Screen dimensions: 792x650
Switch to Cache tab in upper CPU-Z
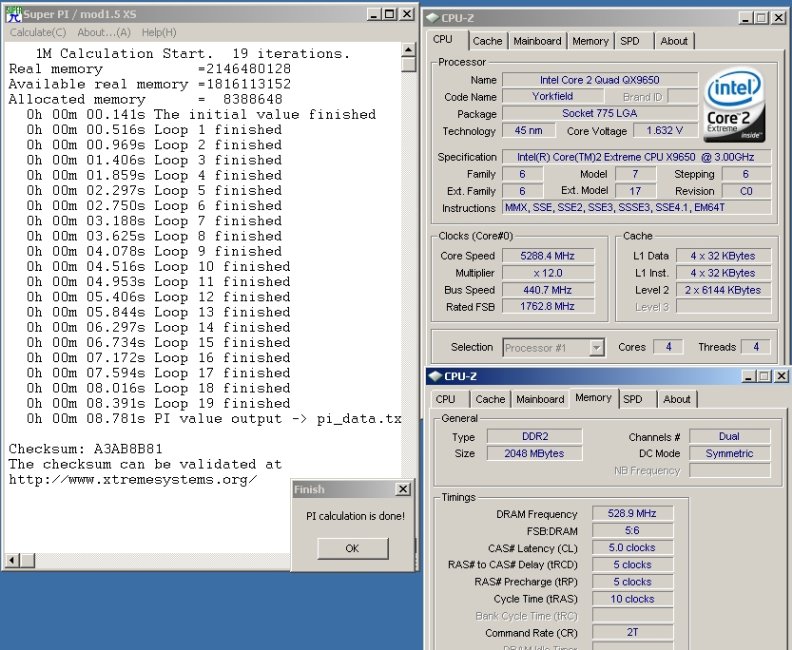point(487,41)
